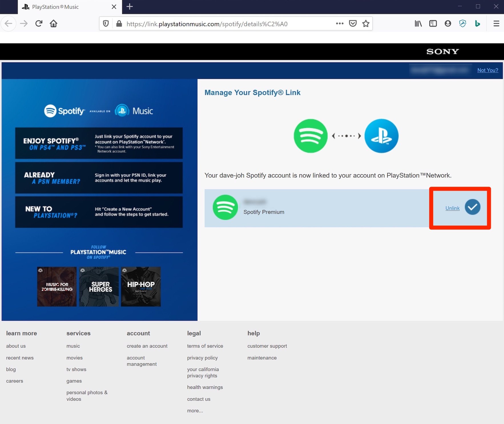Screen dimensions: 504x424
Task: Click the Unlink link
Action: [452, 208]
